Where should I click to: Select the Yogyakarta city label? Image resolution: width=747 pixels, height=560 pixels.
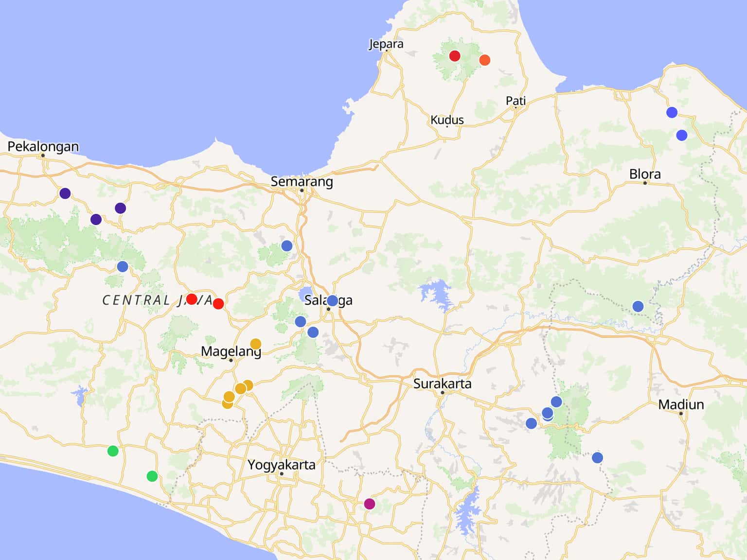[x=281, y=465]
